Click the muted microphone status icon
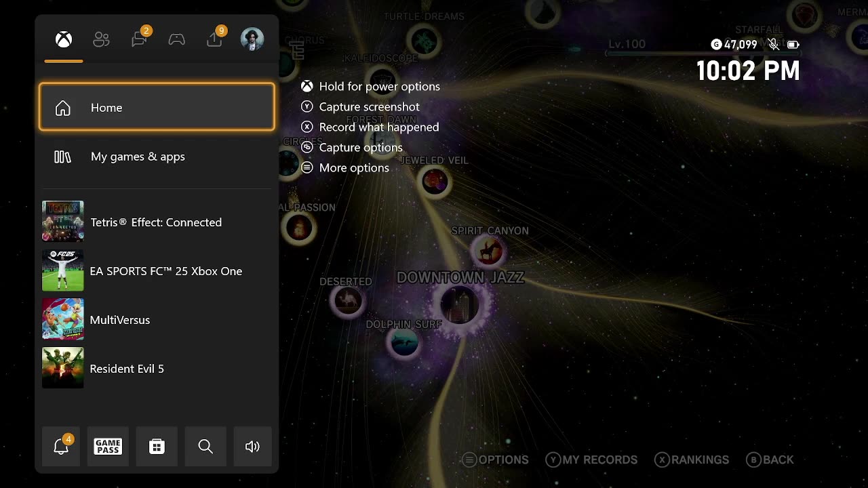 pos(774,45)
